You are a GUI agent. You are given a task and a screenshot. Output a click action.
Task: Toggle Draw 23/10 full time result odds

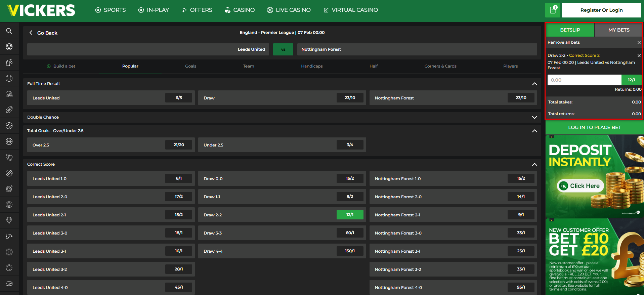pos(350,98)
